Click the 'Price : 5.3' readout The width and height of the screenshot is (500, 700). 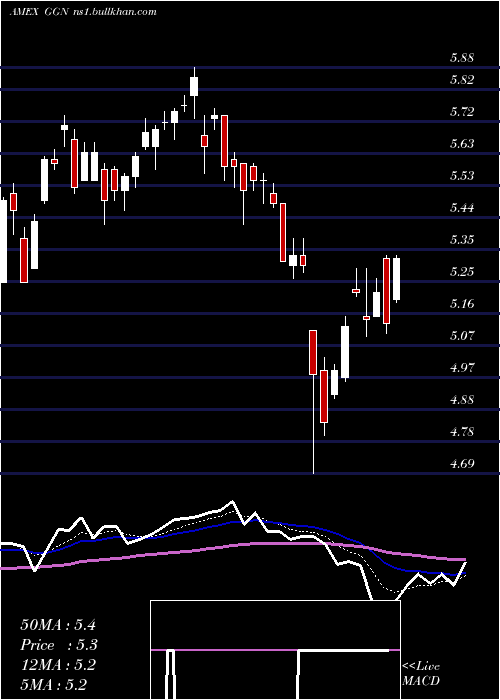tap(59, 645)
